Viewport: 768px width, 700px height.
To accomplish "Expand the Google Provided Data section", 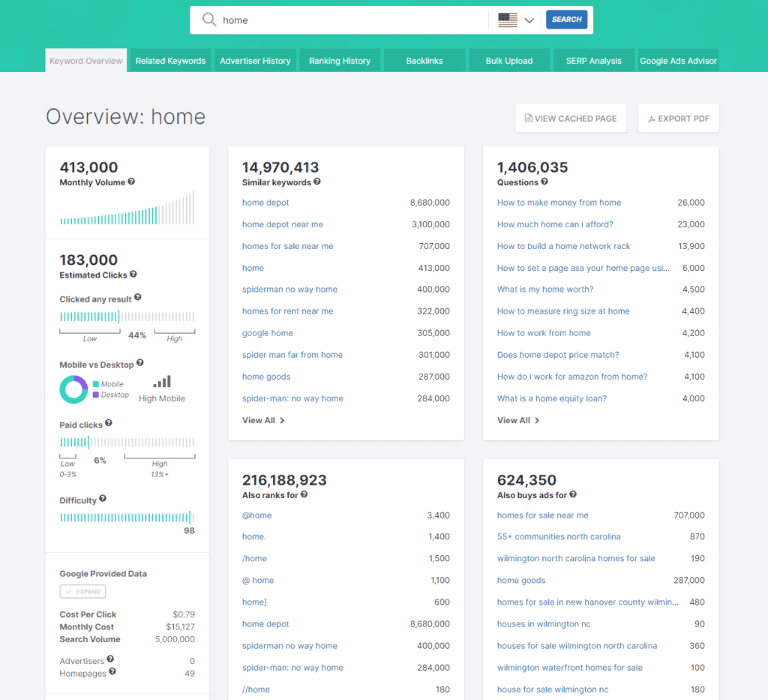I will [82, 591].
